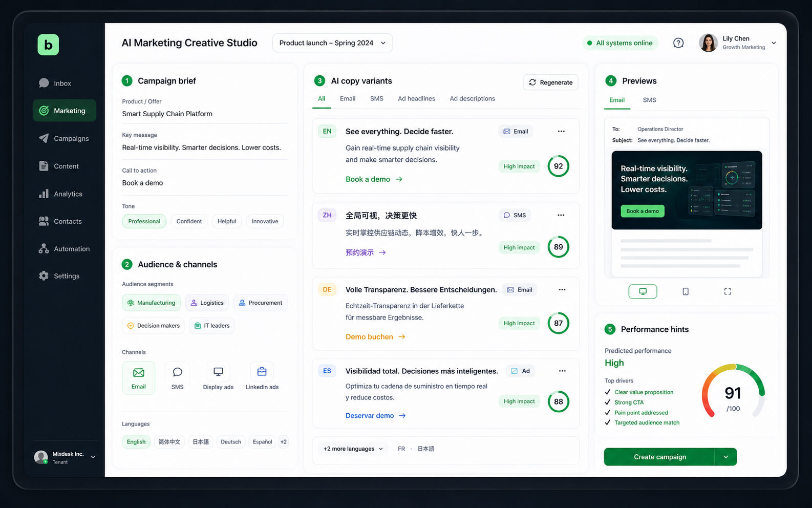Click the Mixdesk Inc. tenant avatar

point(41,457)
